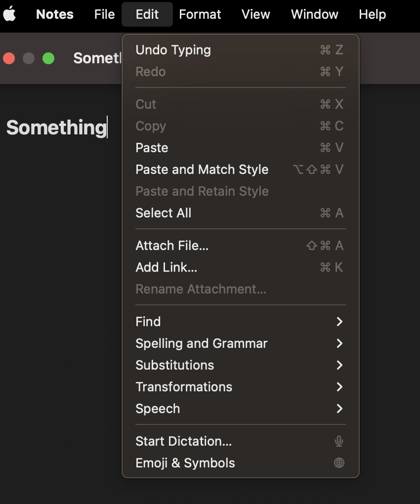Click the microphone icon beside Start Dictation

pos(339,441)
